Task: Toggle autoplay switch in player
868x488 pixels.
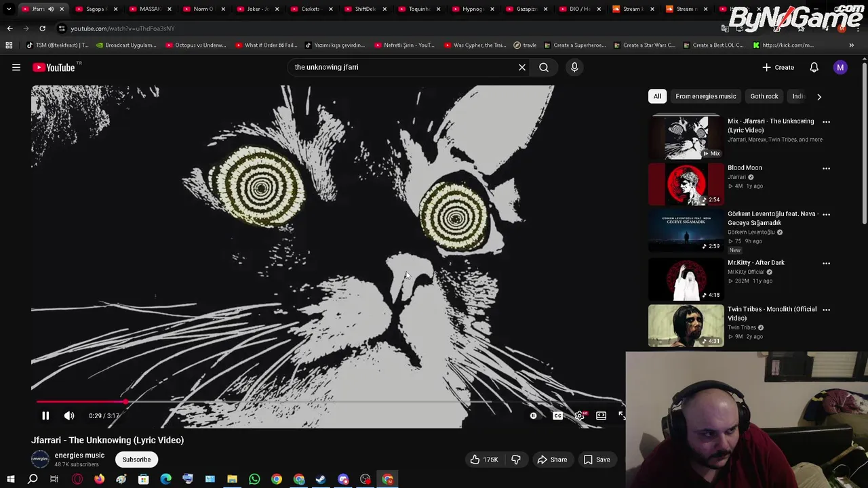Action: (533, 415)
